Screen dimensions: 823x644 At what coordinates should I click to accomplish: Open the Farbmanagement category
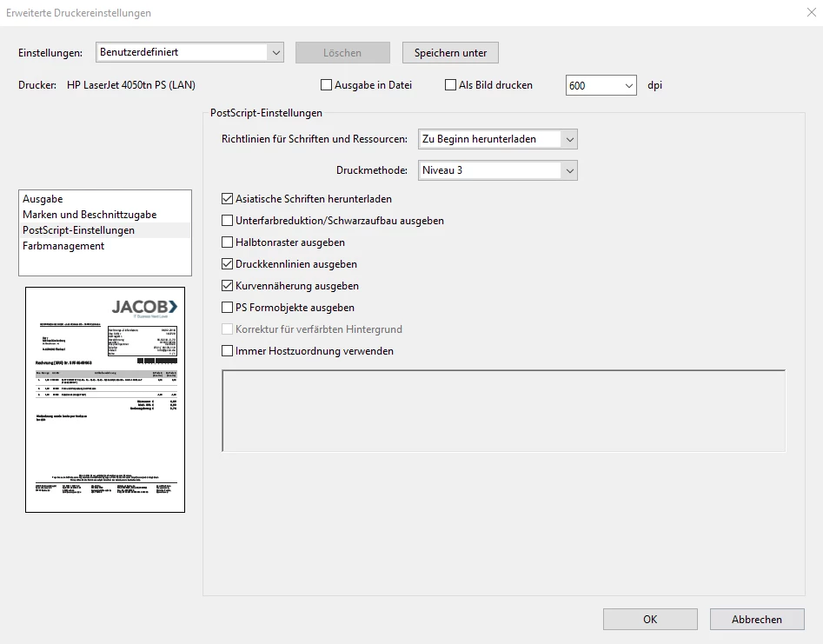coord(105,246)
